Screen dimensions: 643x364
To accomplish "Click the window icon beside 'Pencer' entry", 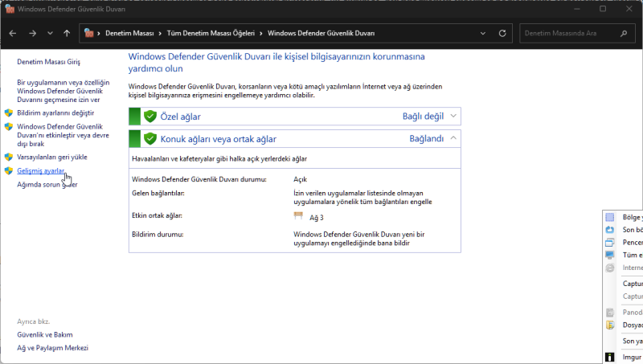I will pos(610,243).
